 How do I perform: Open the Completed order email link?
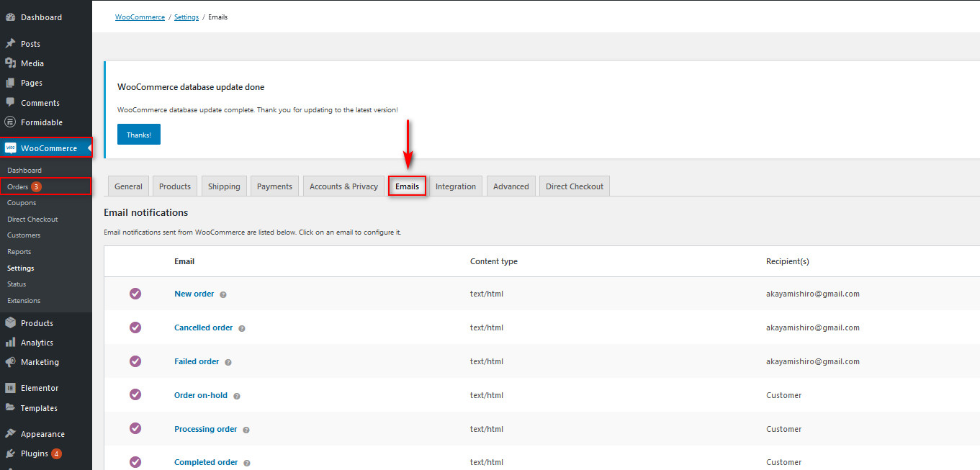click(206, 462)
